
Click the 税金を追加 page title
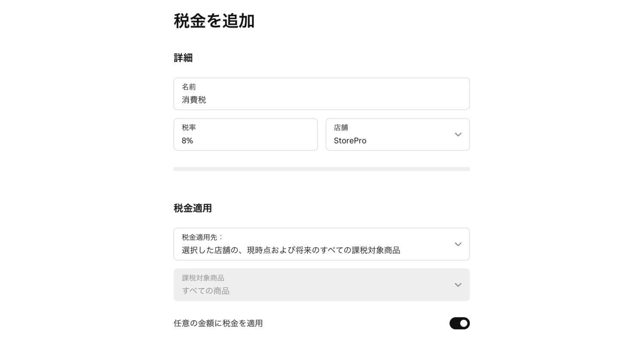click(213, 21)
